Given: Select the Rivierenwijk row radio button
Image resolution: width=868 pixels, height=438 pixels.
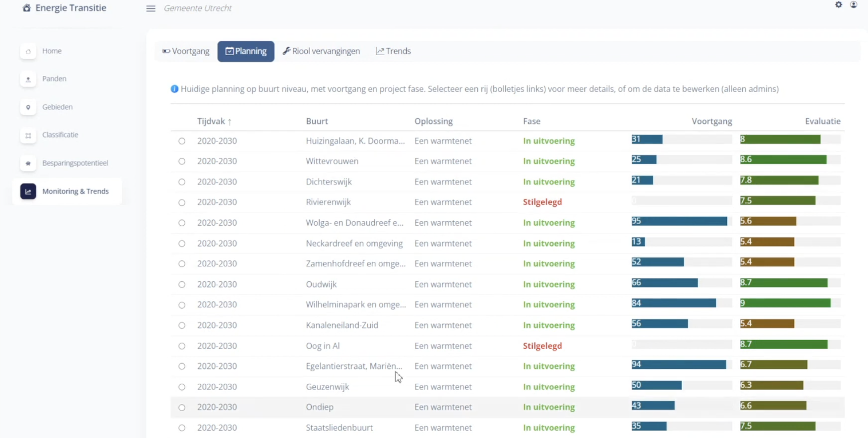Looking at the screenshot, I should coord(182,202).
